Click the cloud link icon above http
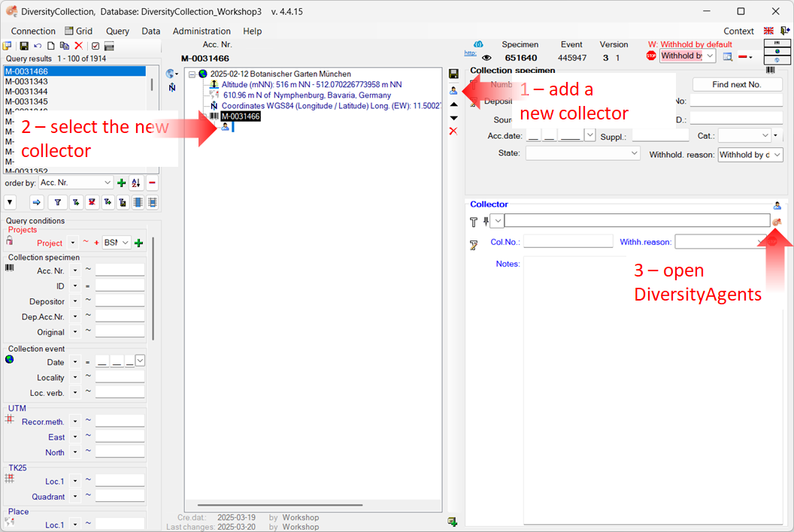This screenshot has width=794, height=532. 478,44
